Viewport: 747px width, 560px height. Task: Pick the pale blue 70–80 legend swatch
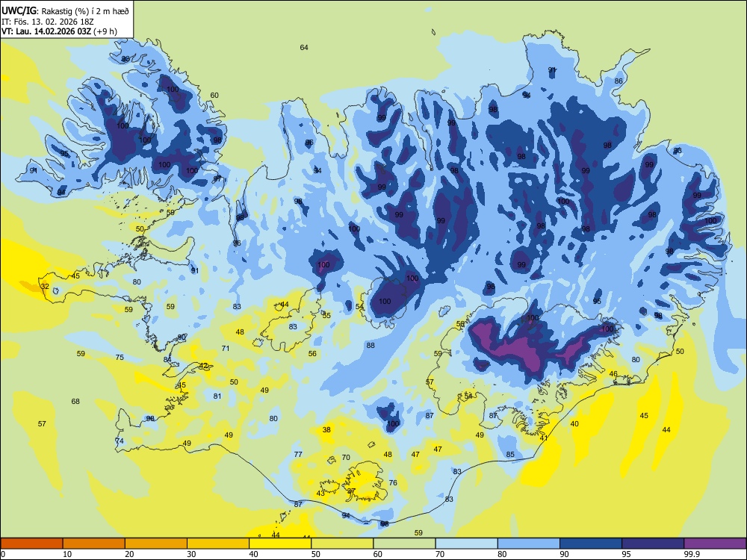point(466,544)
